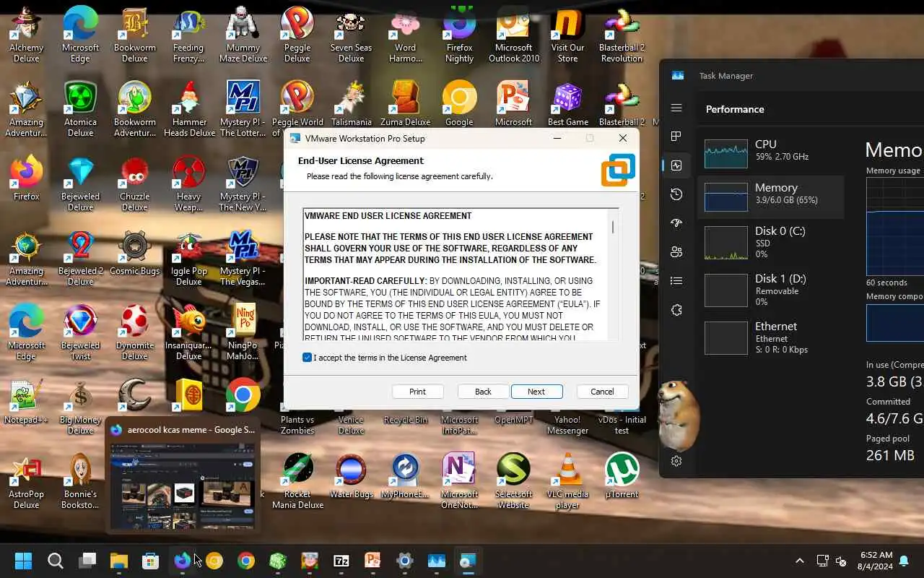924x578 pixels.
Task: Select Notepad++ desktop shortcut
Action: click(x=26, y=401)
